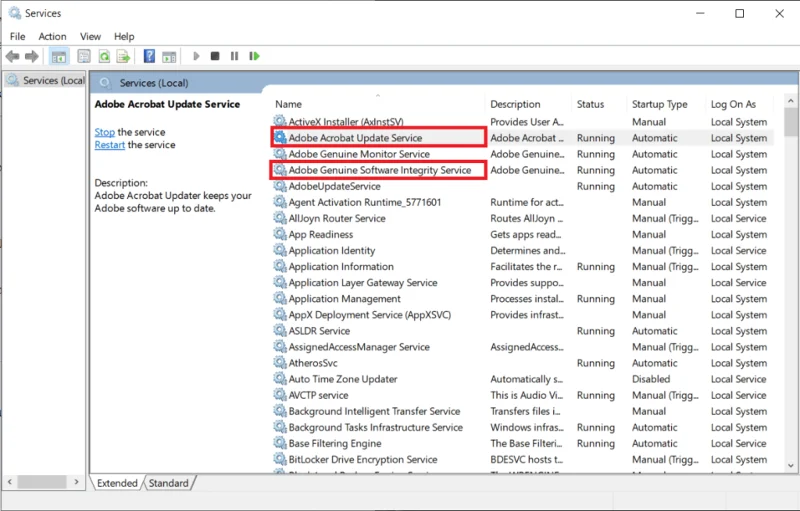Screen dimensions: 800x511
Task: Click the gear icon beside Adobe Genuine Monitor Service
Action: click(x=280, y=153)
